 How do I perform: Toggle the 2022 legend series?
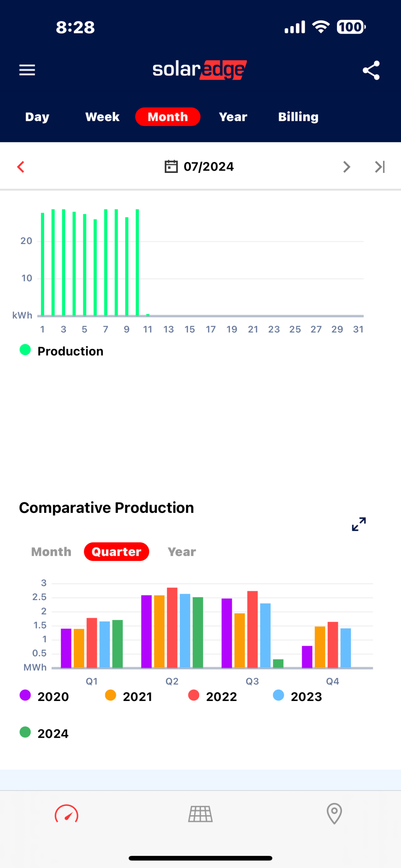pos(213,696)
